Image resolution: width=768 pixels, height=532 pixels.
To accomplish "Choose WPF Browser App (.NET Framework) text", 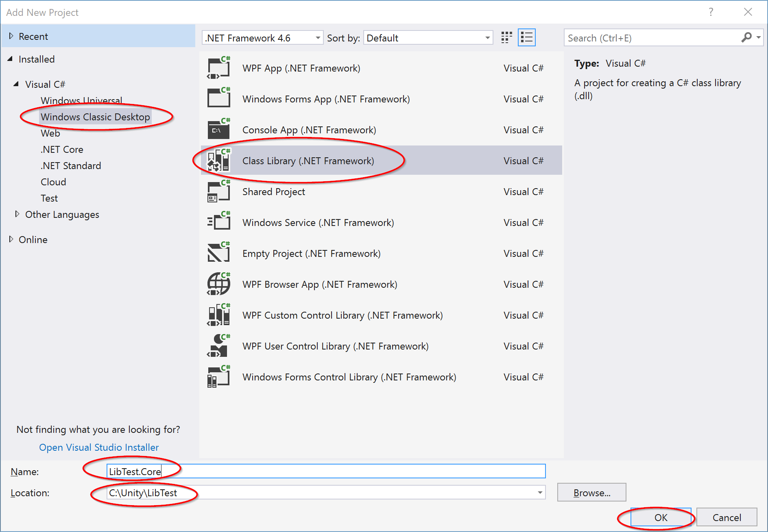I will 320,284.
